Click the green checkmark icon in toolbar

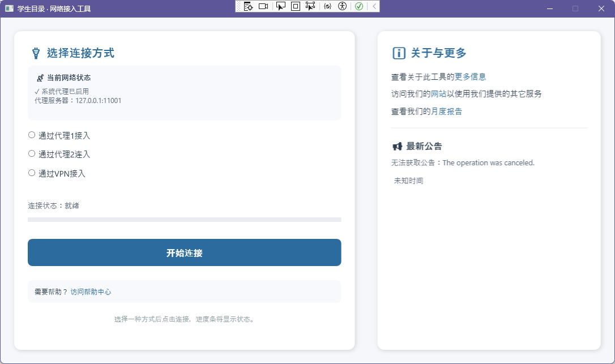[359, 6]
